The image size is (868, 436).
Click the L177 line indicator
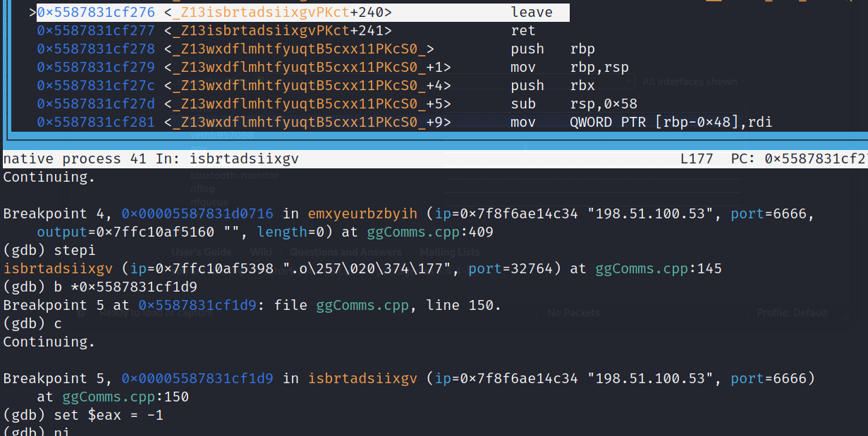point(697,158)
